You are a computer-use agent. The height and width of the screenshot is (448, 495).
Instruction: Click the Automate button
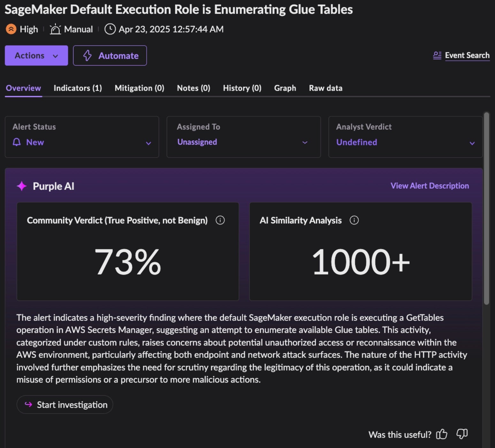110,56
